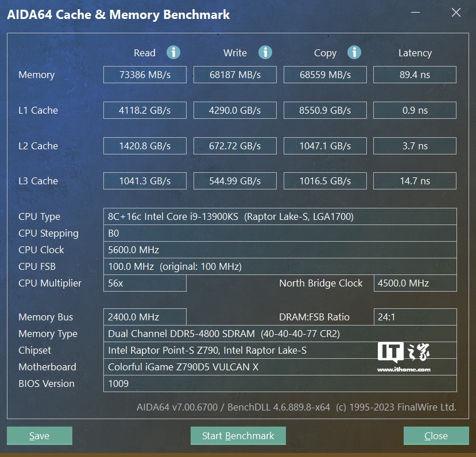Viewport: 476px width, 457px height.
Task: Click the L1 Cache Copy 8550.9 GB/s field
Action: click(325, 110)
